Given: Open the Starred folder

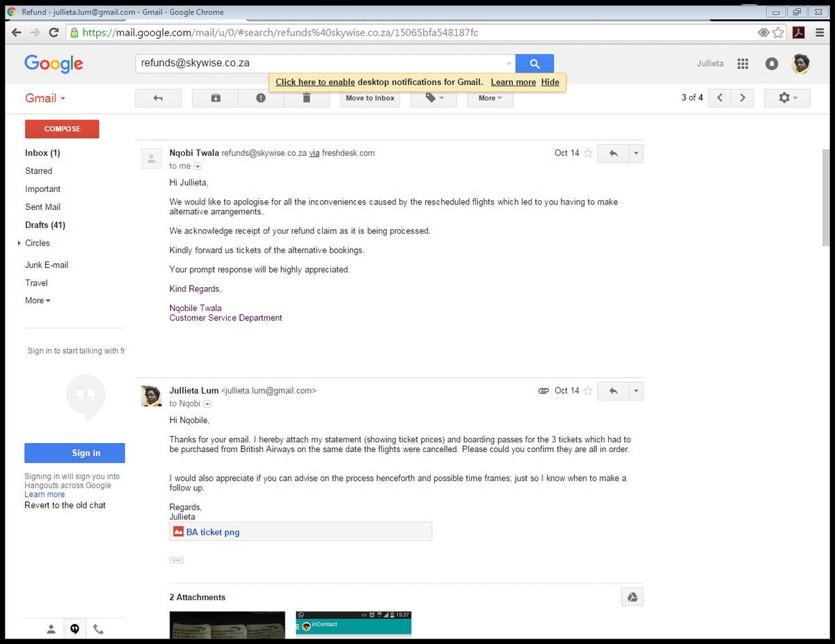Looking at the screenshot, I should tap(38, 171).
